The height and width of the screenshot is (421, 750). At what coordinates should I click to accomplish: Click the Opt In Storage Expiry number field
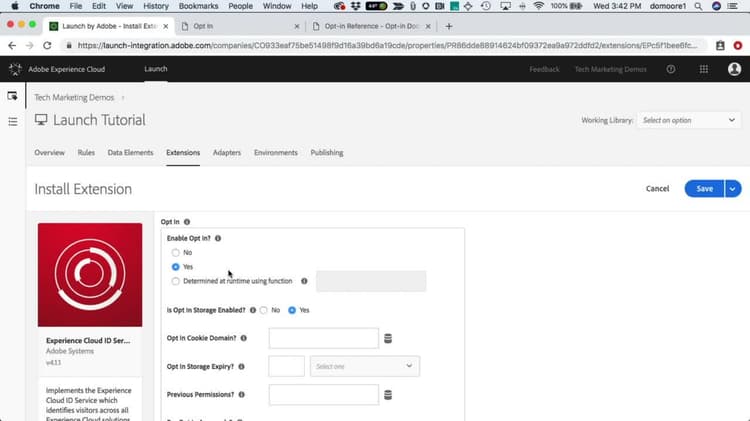(286, 366)
